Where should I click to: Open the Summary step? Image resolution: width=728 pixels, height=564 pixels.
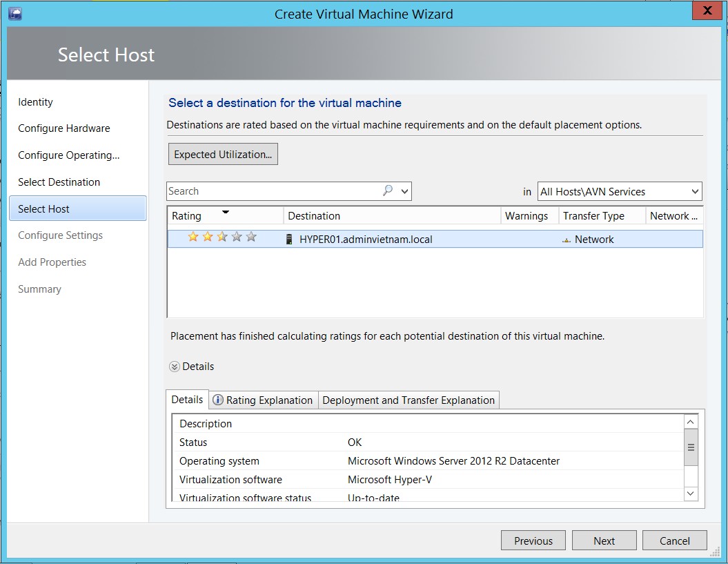[x=39, y=289]
